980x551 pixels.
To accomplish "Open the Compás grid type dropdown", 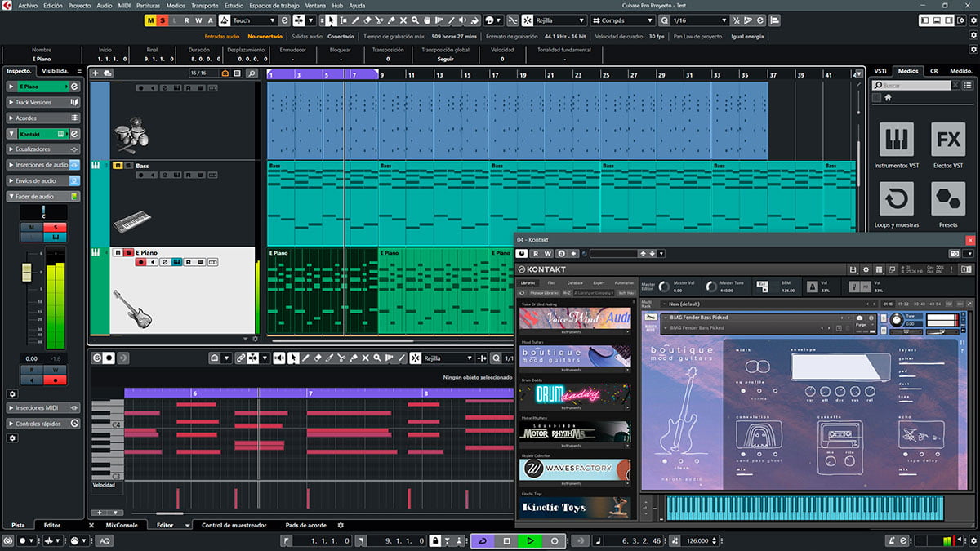I will pos(625,20).
